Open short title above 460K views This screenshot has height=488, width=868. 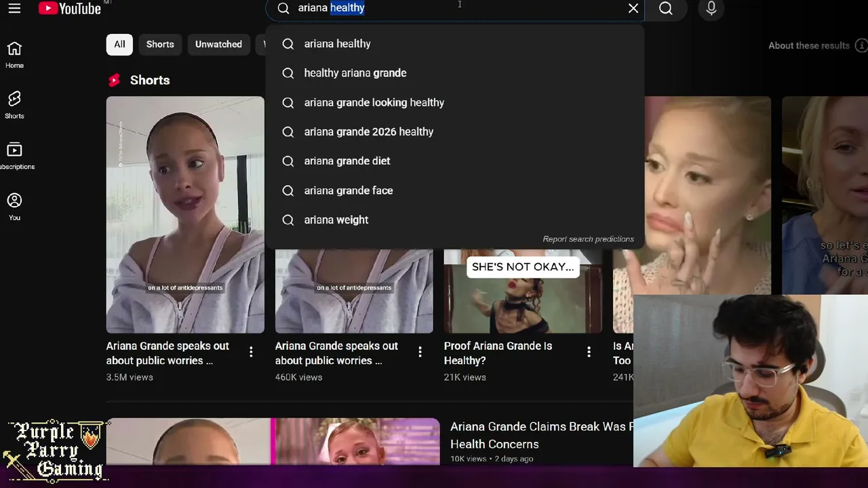click(336, 353)
